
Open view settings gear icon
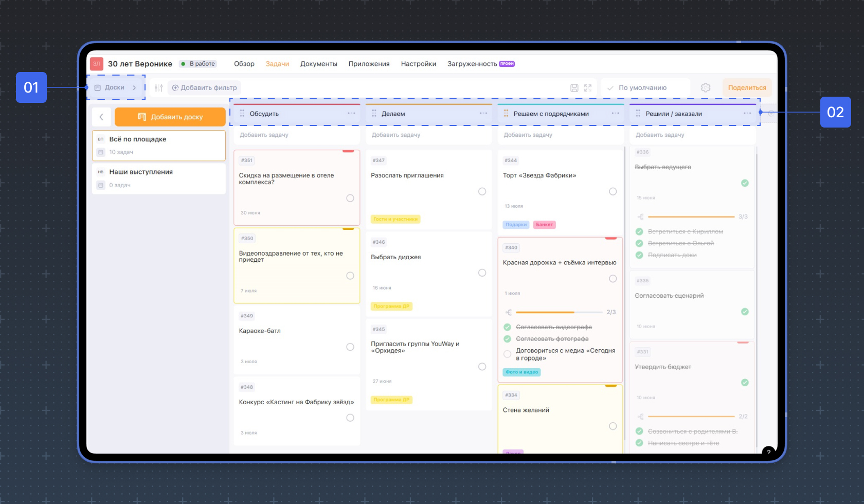706,88
